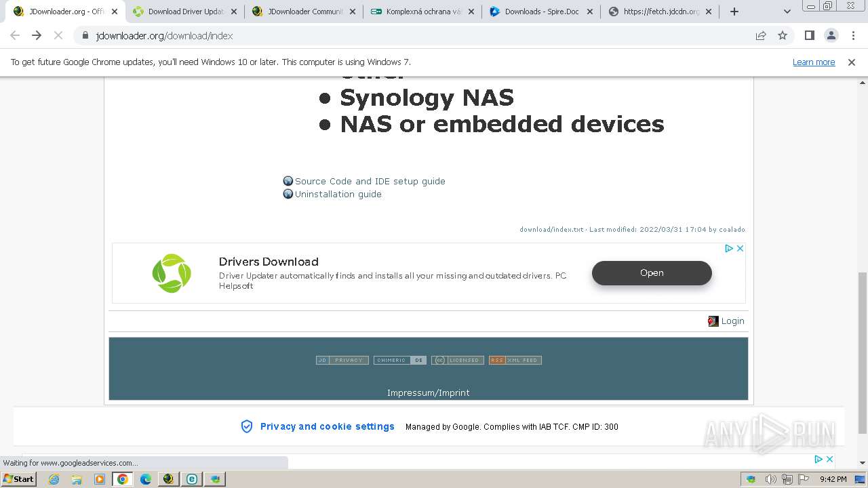Click the ESET taskbar icon
This screenshot has width=868, height=488.
[192, 479]
